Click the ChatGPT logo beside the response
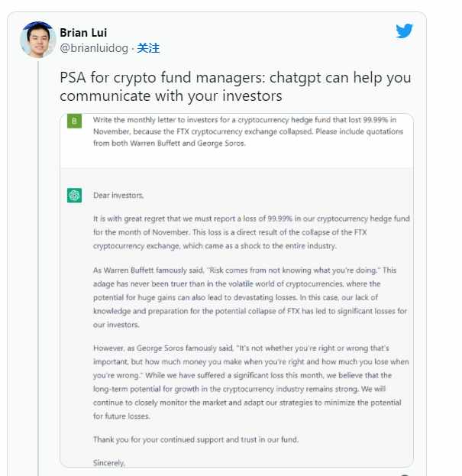Image resolution: width=462 pixels, height=476 pixels. [74, 195]
